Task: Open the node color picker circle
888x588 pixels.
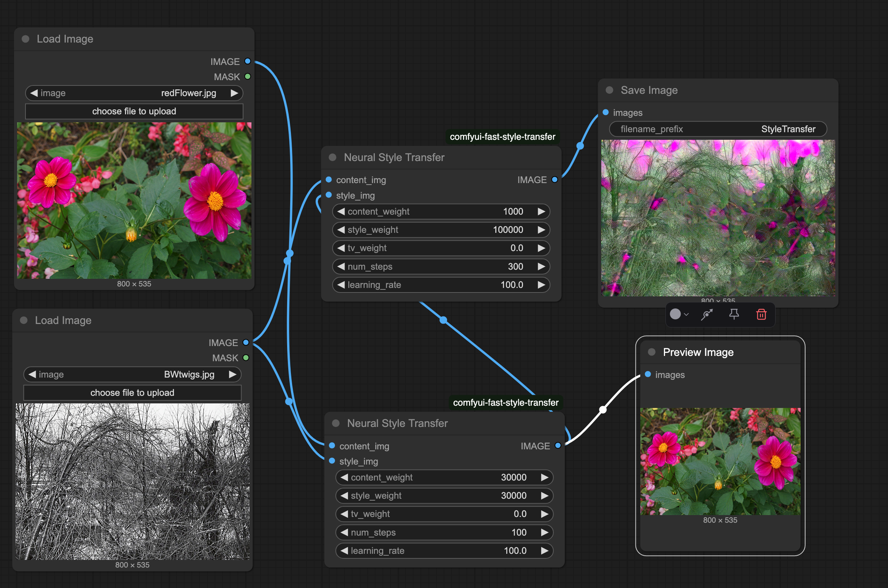Action: pyautogui.click(x=676, y=314)
